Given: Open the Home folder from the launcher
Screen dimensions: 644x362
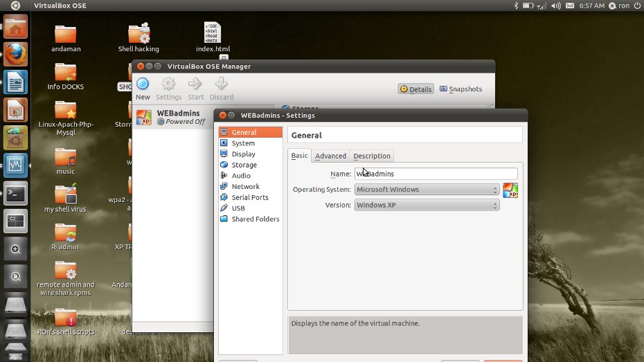Looking at the screenshot, I should pyautogui.click(x=16, y=27).
